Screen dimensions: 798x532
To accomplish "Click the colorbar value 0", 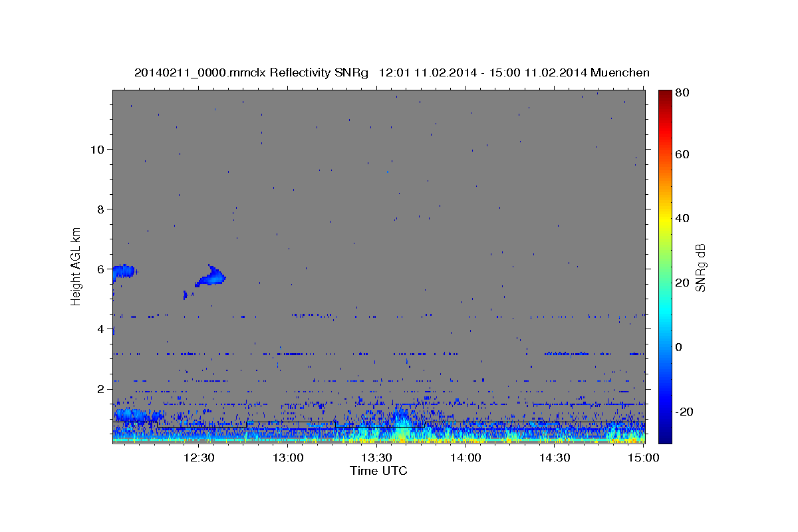I will click(x=678, y=347).
